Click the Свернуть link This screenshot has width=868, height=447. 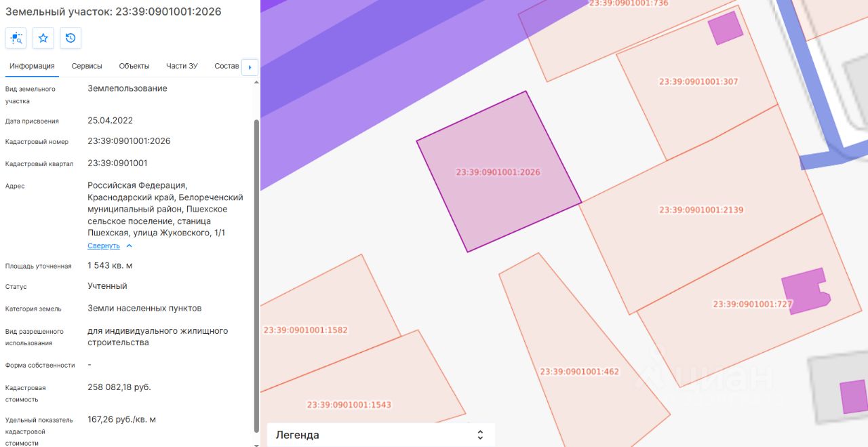pyautogui.click(x=104, y=246)
